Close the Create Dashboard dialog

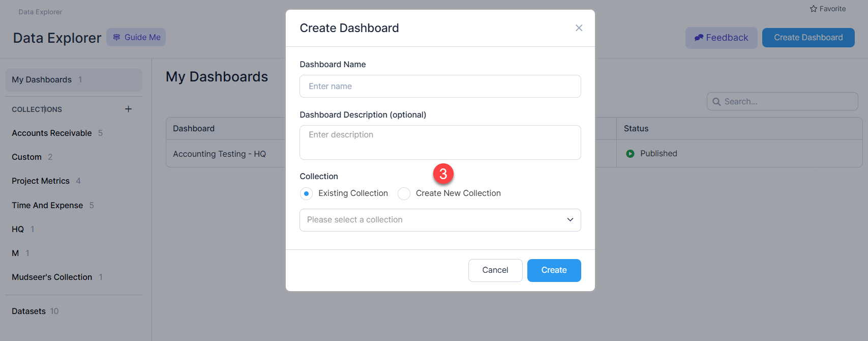pos(579,28)
